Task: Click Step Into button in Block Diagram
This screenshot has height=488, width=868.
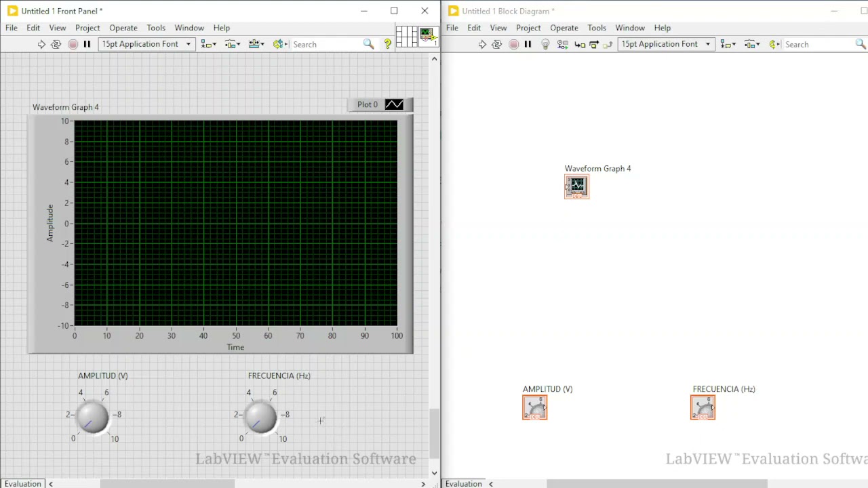Action: pos(580,44)
